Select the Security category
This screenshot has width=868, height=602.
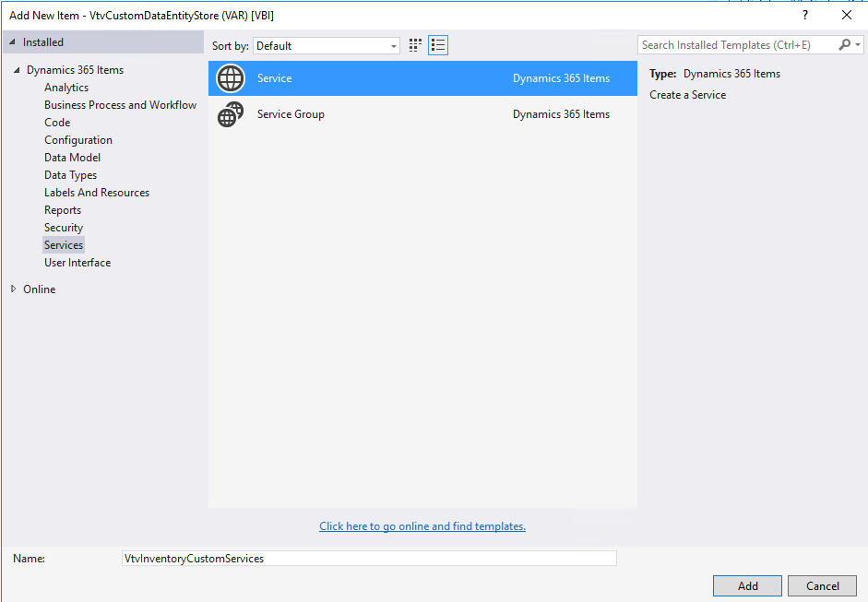64,228
